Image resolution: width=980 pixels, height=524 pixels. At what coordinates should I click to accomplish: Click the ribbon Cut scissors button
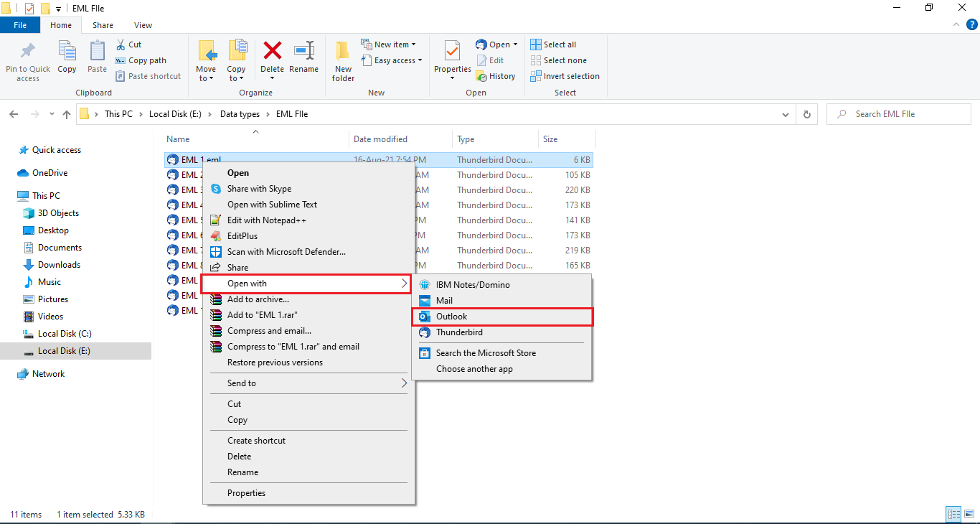click(x=128, y=45)
